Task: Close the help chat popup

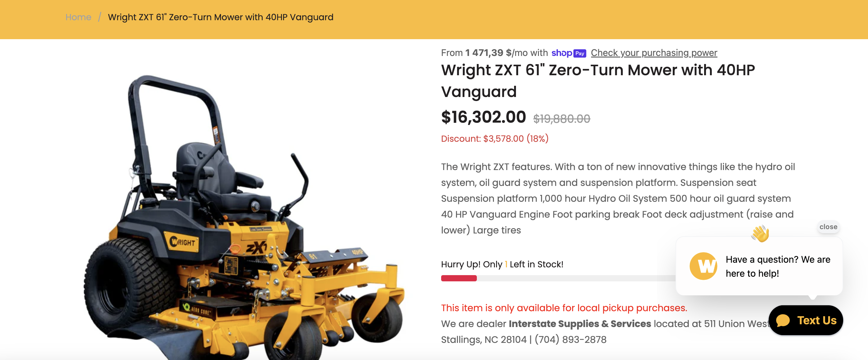Action: (828, 227)
